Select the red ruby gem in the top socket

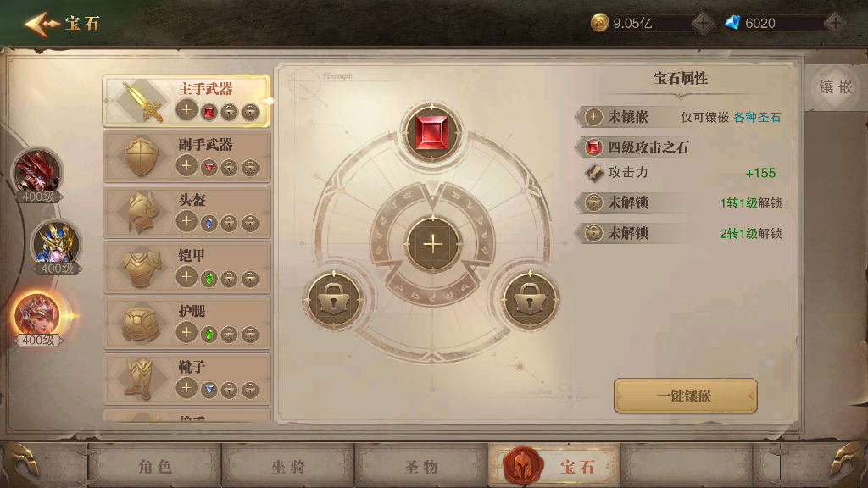(431, 133)
